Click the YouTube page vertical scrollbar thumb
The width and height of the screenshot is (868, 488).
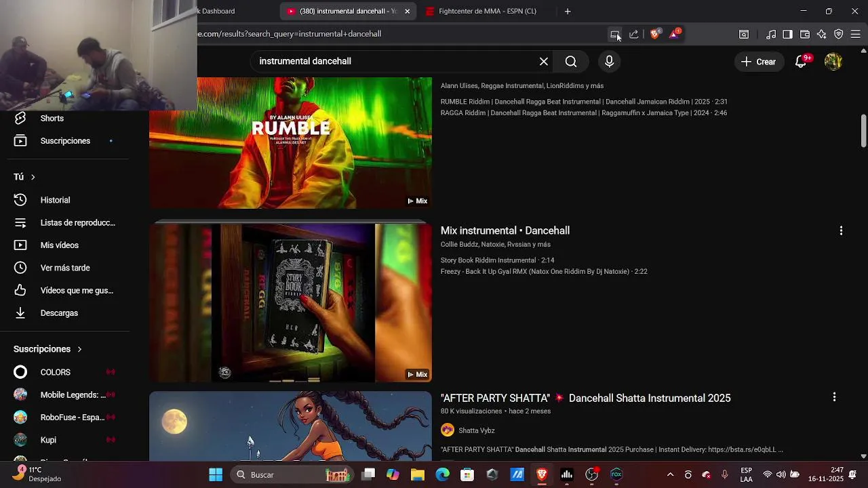click(863, 131)
